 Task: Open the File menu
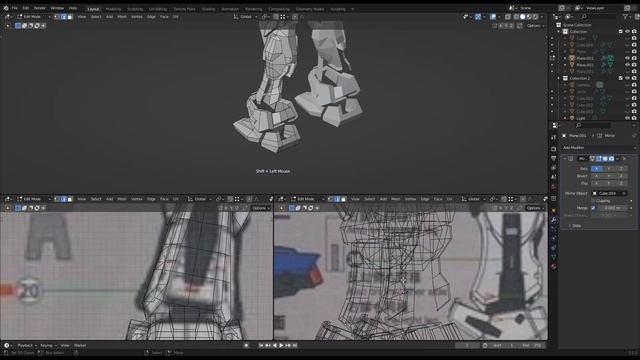[x=15, y=8]
